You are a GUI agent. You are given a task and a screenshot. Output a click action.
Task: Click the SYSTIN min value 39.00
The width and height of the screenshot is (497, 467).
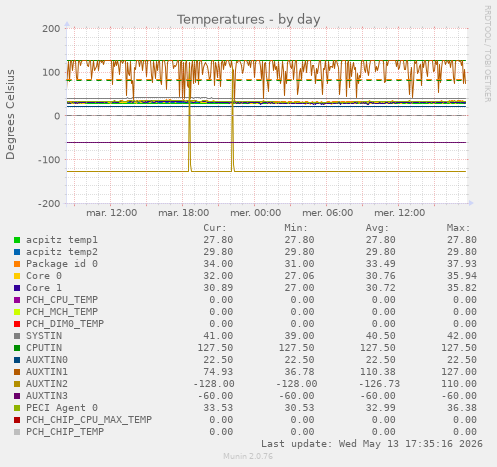299,336
